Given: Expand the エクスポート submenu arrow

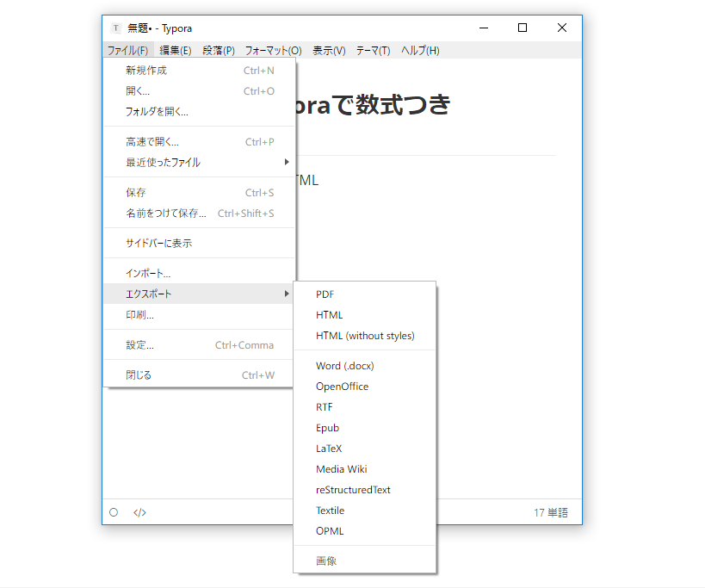Looking at the screenshot, I should [x=287, y=293].
